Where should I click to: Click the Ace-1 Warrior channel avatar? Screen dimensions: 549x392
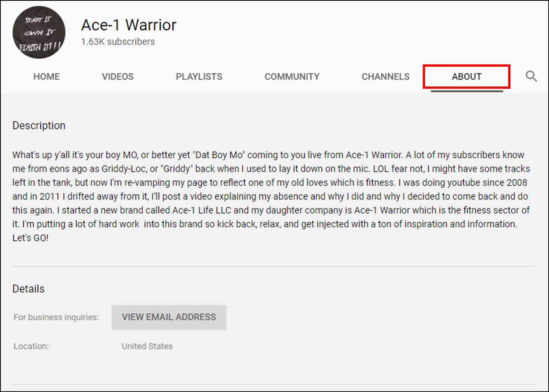[x=39, y=33]
